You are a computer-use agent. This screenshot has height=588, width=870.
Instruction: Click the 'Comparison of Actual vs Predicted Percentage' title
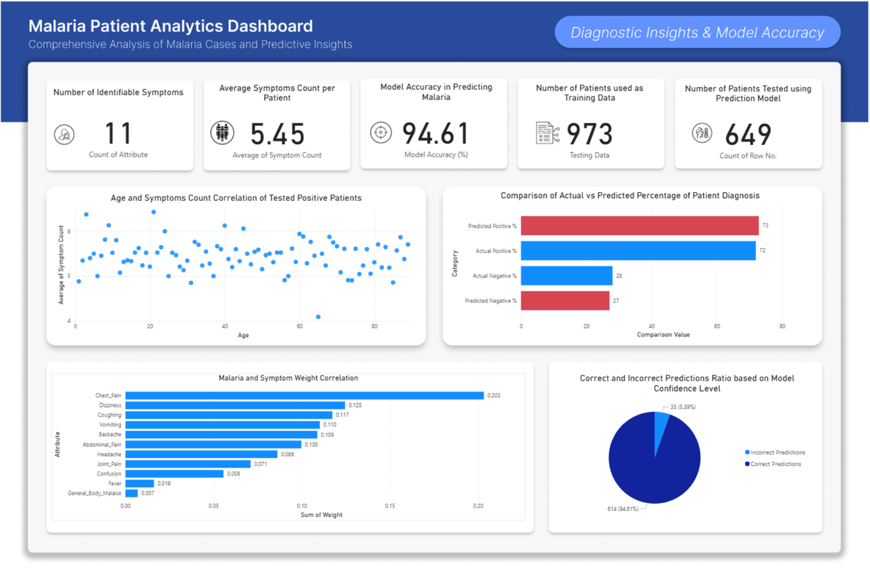click(630, 196)
